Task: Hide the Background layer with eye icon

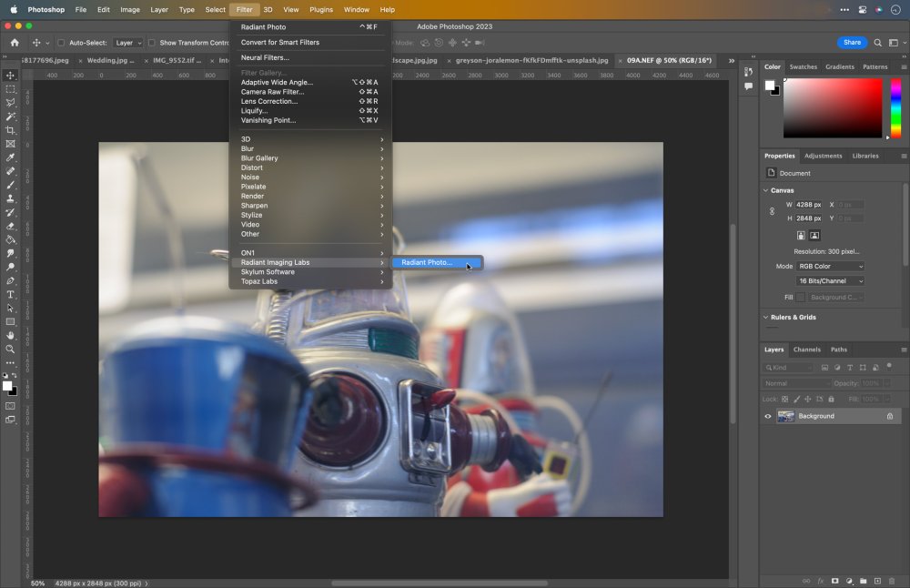Action: [x=768, y=416]
